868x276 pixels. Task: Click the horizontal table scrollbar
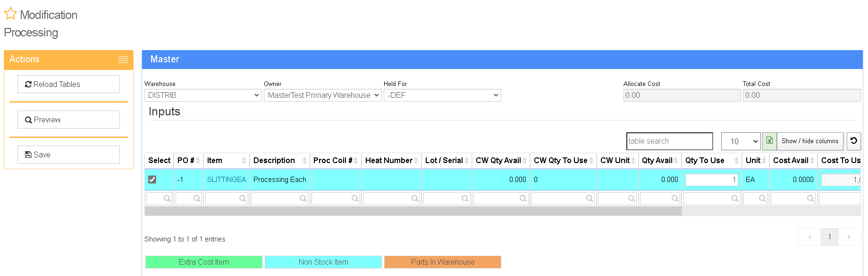click(413, 211)
